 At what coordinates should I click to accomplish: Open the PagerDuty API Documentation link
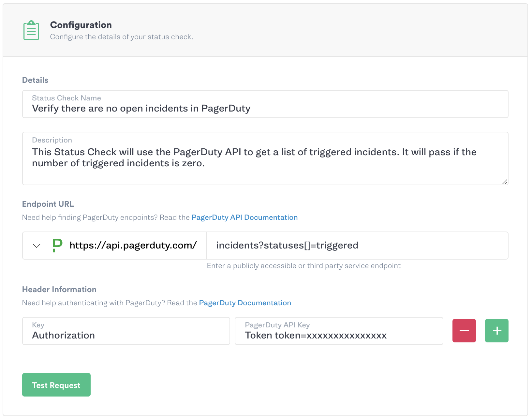pos(244,217)
